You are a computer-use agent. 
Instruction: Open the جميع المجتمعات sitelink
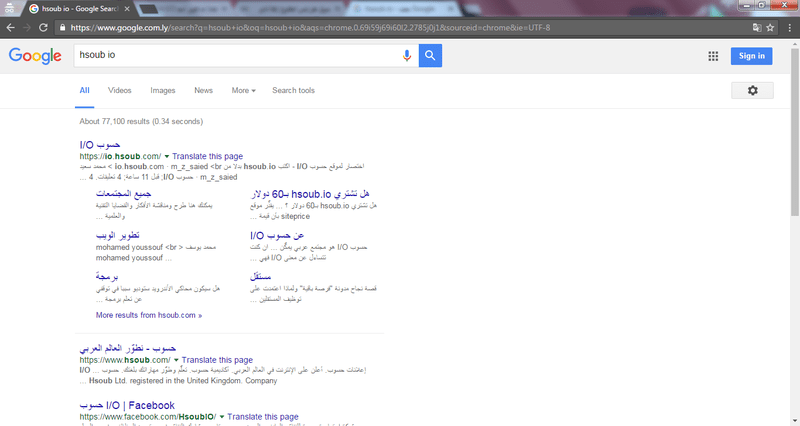(123, 194)
